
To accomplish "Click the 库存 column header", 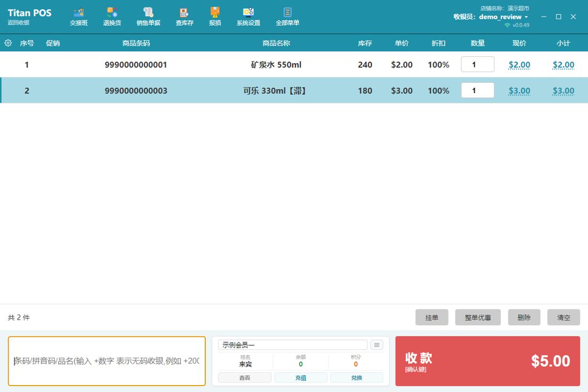I will click(365, 43).
